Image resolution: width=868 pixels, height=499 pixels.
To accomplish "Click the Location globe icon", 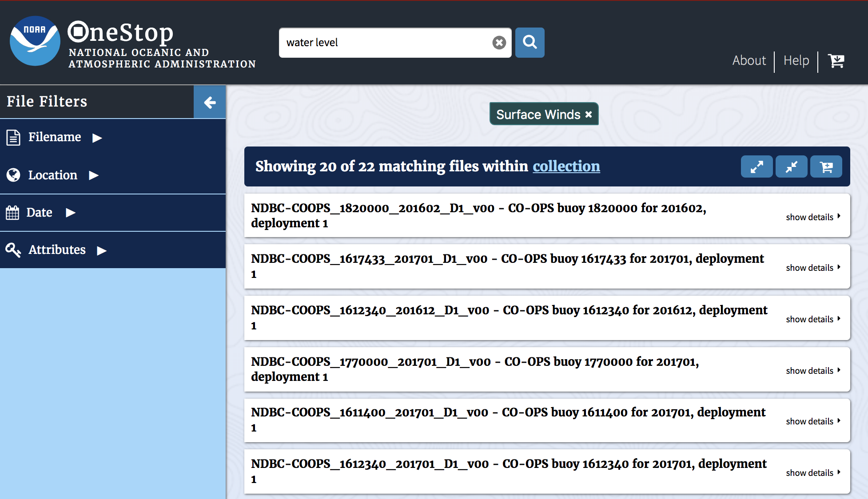I will click(x=13, y=175).
